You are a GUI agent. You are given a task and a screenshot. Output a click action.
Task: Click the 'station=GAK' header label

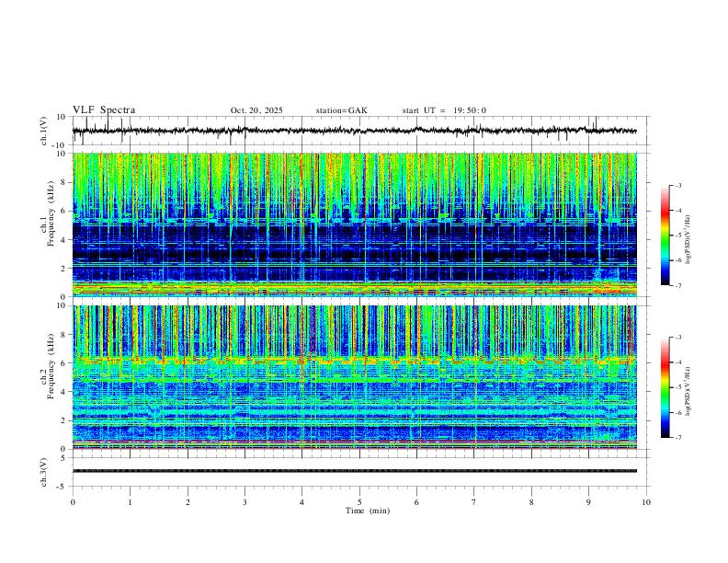point(341,110)
